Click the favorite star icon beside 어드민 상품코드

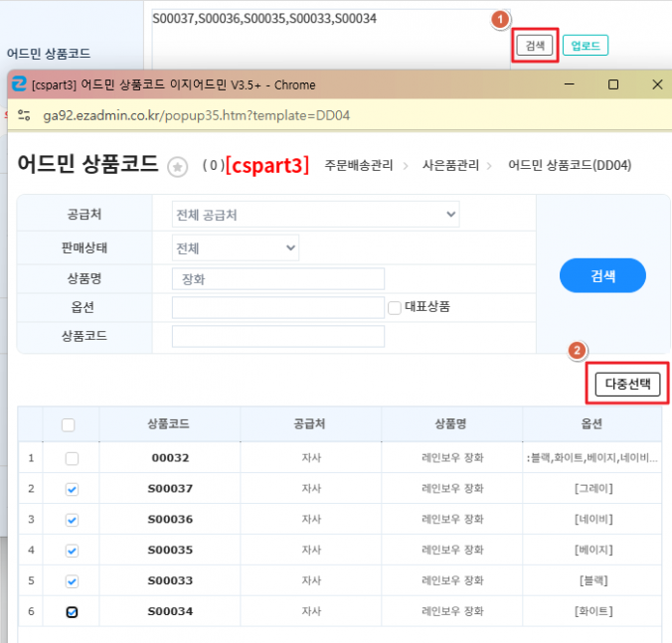pyautogui.click(x=177, y=166)
